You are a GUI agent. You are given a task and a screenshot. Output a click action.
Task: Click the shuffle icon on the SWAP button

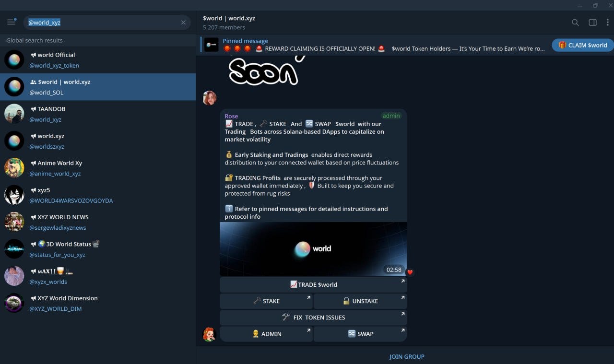point(352,334)
